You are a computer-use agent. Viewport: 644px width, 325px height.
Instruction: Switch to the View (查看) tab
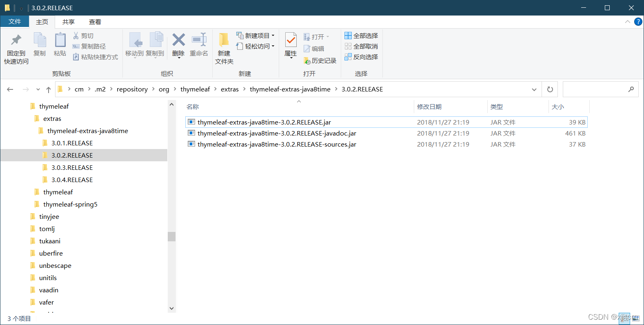coord(95,22)
